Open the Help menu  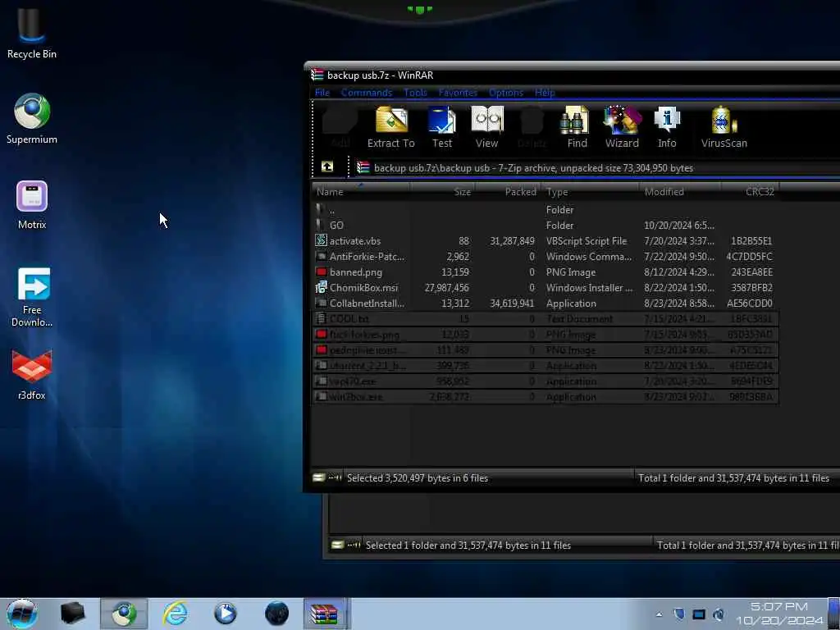(545, 93)
